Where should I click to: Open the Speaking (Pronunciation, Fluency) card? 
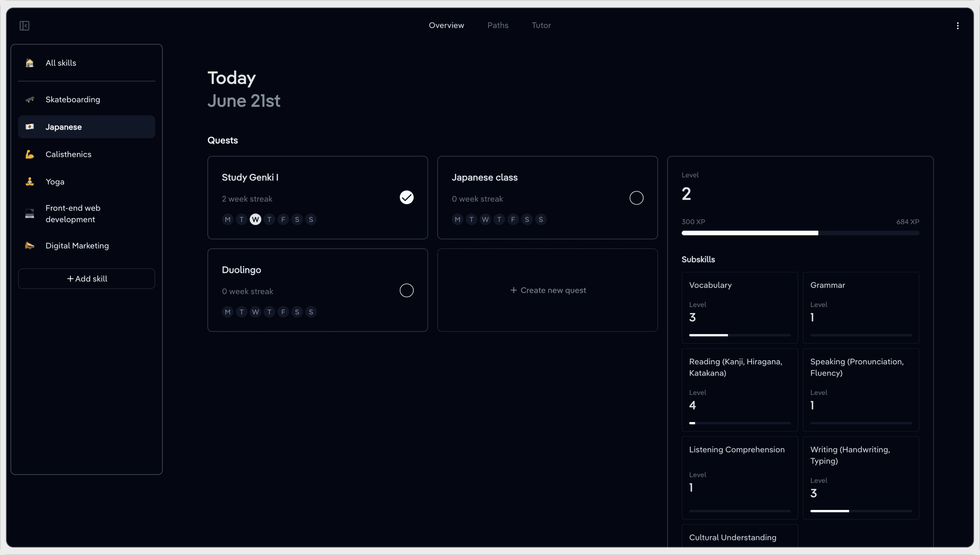coord(861,390)
